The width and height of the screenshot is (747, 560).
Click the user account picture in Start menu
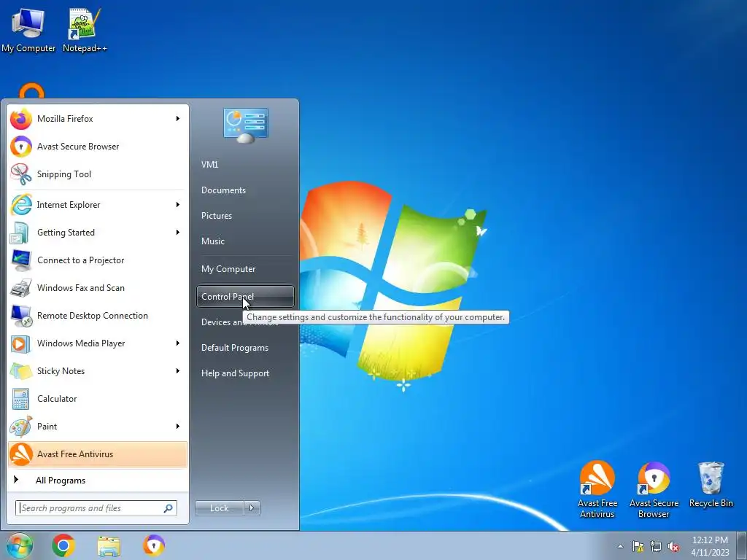pos(245,125)
